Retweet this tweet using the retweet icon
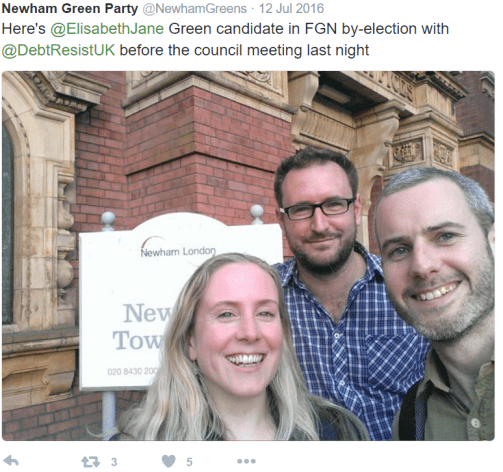Viewport: 503px width, 472px height. pos(91,462)
